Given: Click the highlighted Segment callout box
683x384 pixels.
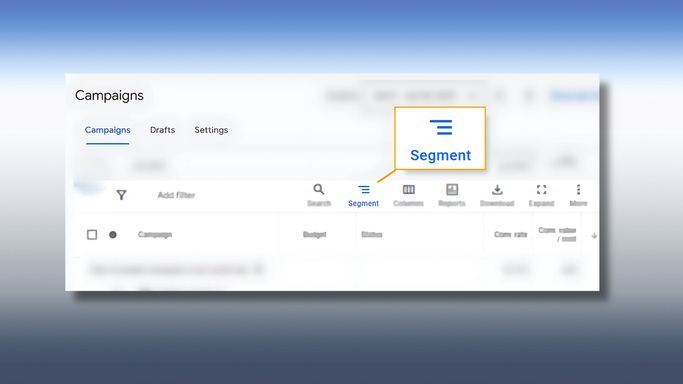Looking at the screenshot, I should 440,138.
